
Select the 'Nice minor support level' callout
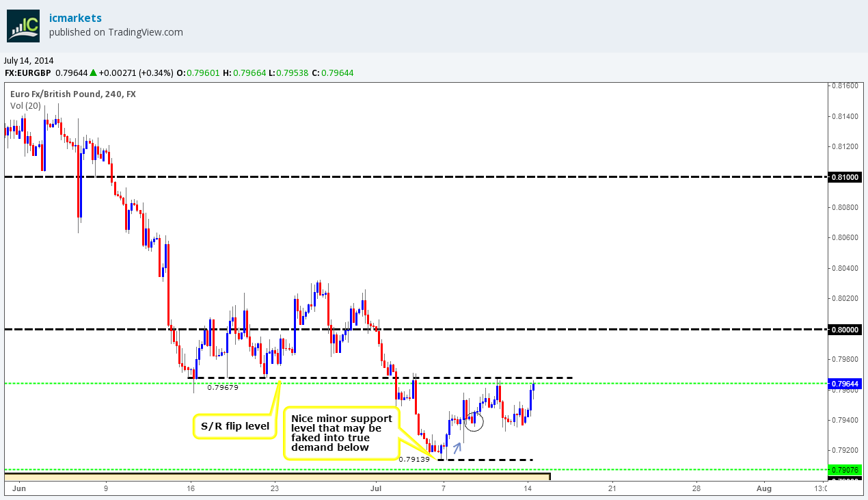(x=342, y=432)
